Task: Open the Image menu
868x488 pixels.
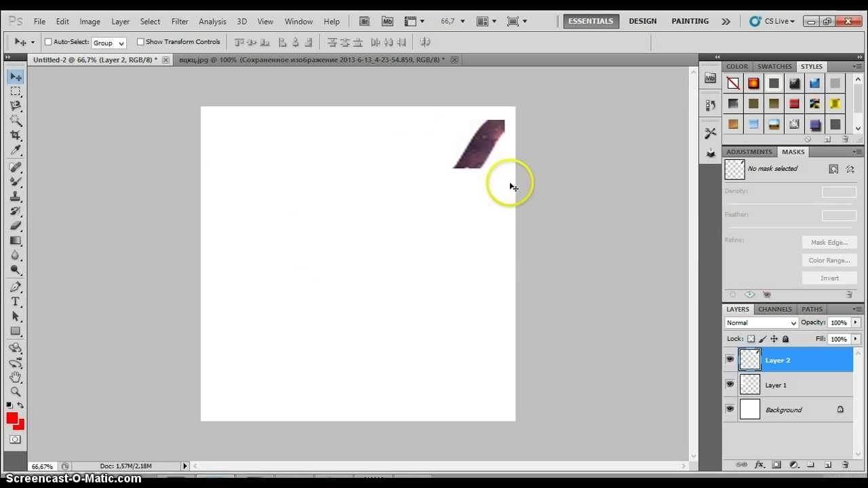Action: click(90, 22)
